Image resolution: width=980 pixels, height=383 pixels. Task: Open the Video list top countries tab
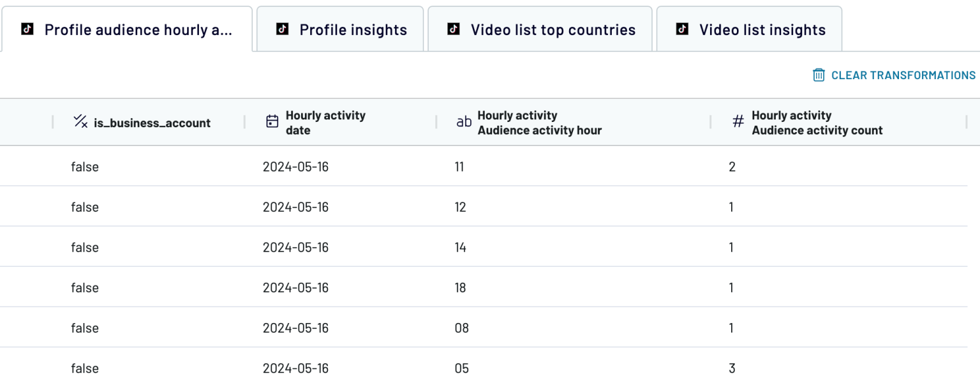(x=553, y=29)
